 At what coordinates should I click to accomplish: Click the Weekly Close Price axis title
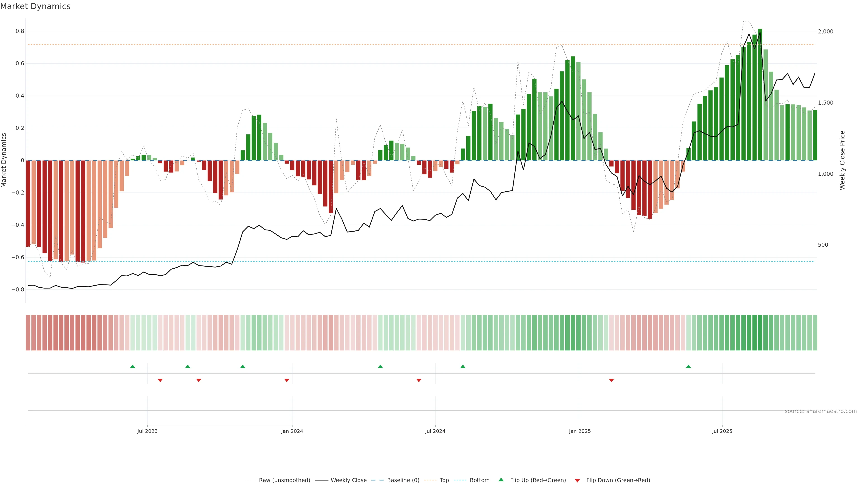pyautogui.click(x=842, y=160)
